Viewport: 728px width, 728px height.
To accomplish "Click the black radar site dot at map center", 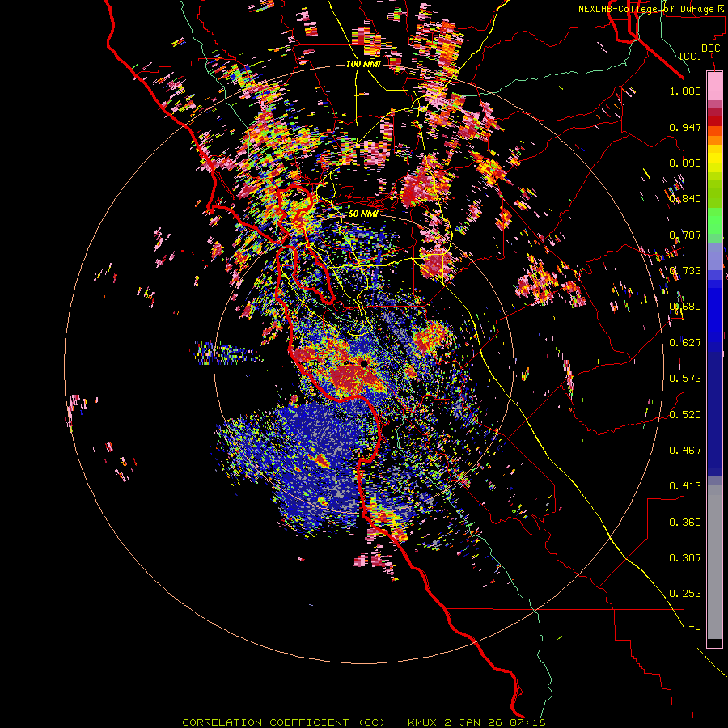I will coord(365,362).
